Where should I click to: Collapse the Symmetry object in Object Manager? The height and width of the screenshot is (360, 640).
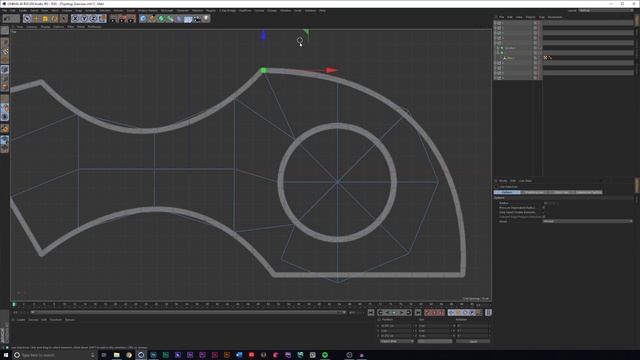pos(498,48)
